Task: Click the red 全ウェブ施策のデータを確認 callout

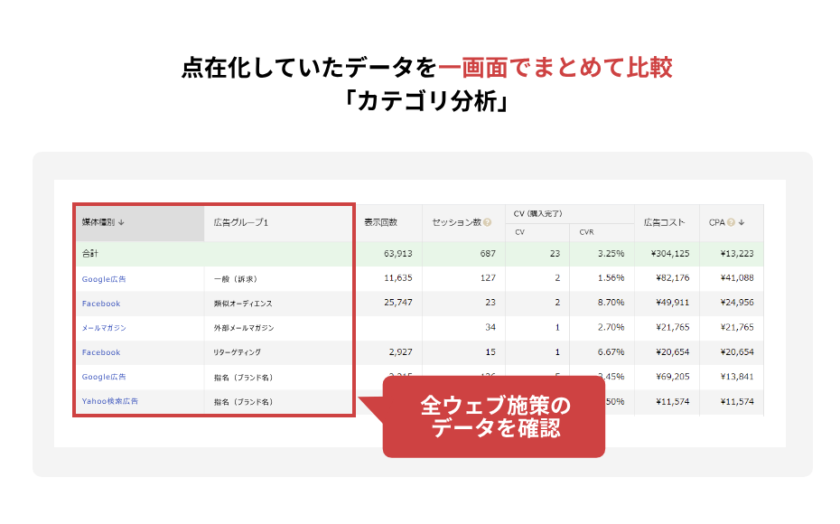Action: pyautogui.click(x=494, y=417)
